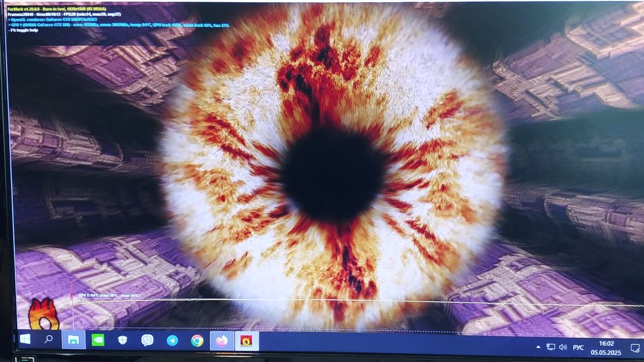
Task: Switch to Firefox taskbar button
Action: coord(222,341)
